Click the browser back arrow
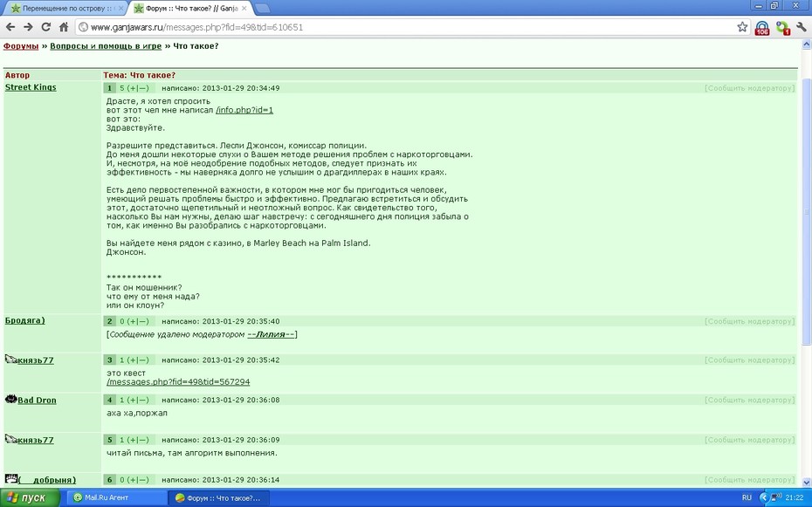The height and width of the screenshot is (507, 812). pos(10,27)
